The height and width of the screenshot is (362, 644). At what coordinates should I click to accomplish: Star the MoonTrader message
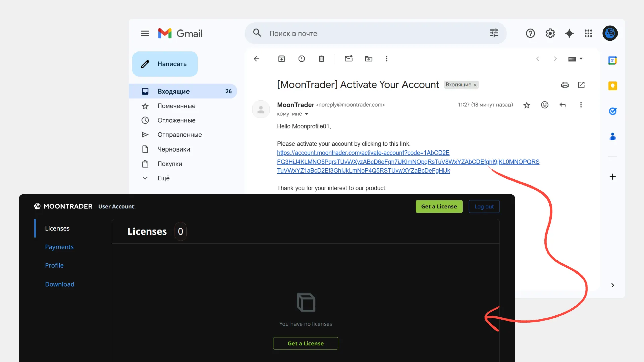(x=527, y=105)
